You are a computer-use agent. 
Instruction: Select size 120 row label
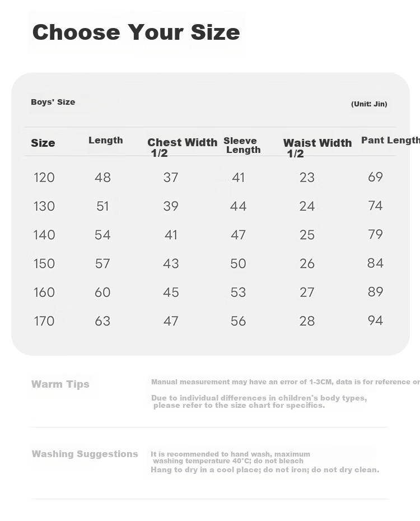44,178
